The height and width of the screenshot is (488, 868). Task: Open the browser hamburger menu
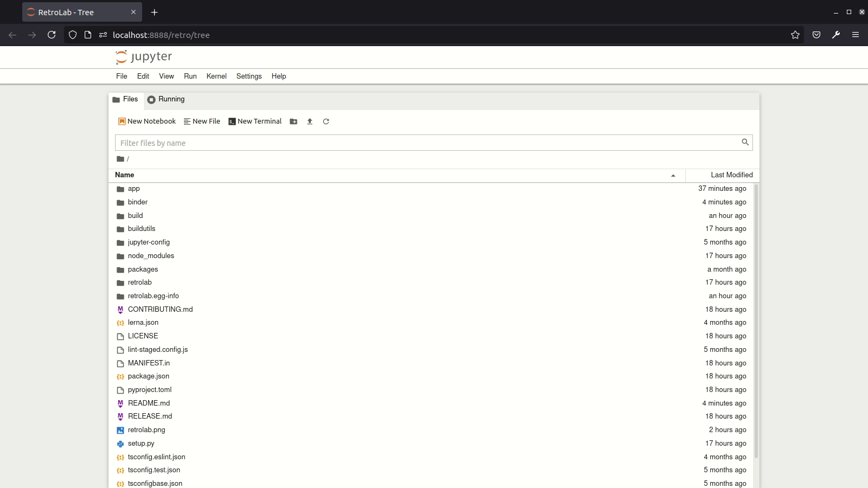(x=856, y=35)
